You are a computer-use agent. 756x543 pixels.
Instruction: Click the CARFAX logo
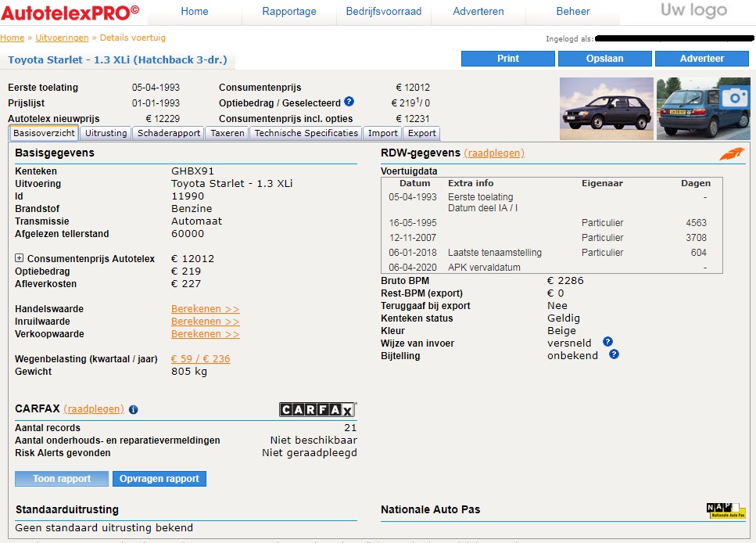pyautogui.click(x=317, y=409)
